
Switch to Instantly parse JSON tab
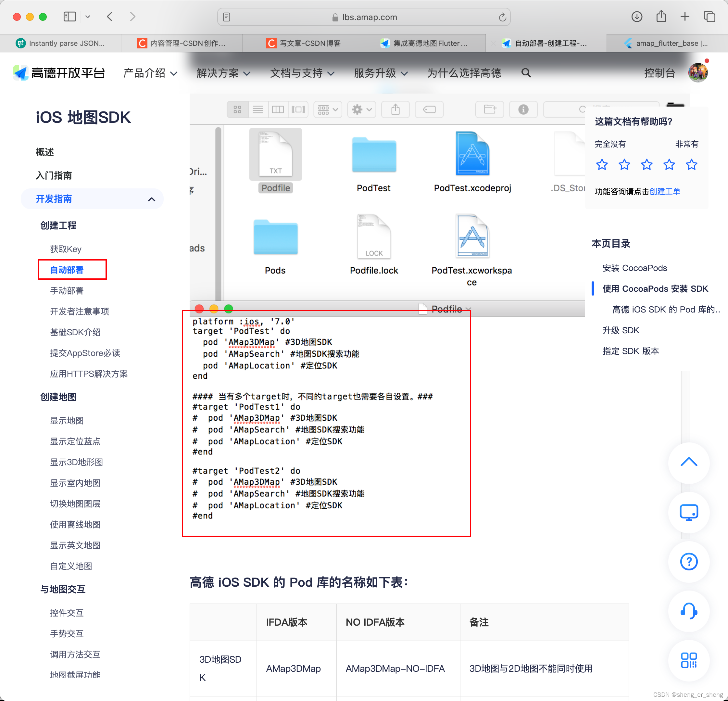(x=60, y=43)
